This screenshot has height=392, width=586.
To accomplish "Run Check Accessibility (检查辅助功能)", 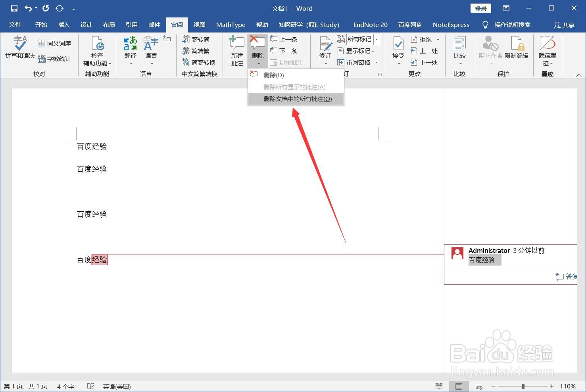I will 97,51.
